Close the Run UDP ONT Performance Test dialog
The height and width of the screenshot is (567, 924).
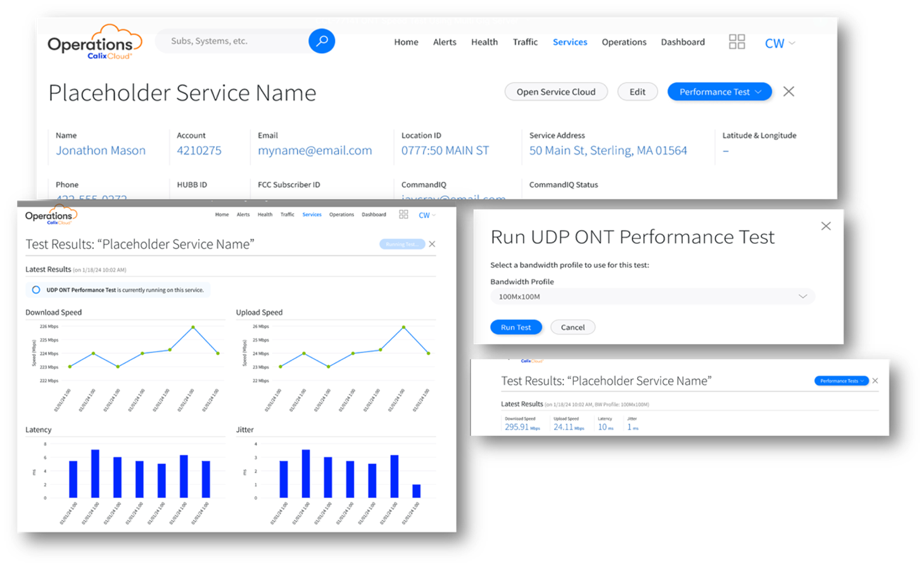[826, 226]
